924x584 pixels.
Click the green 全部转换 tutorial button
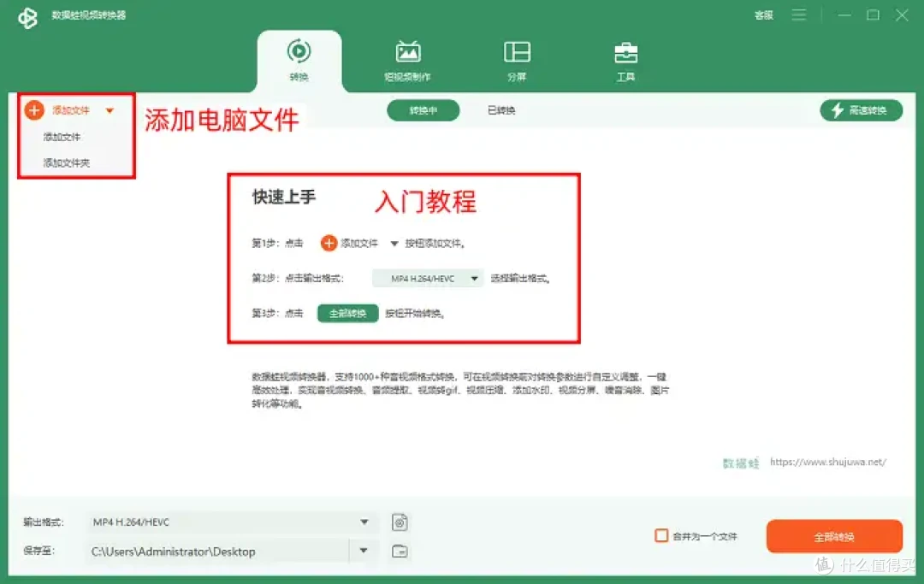[347, 313]
